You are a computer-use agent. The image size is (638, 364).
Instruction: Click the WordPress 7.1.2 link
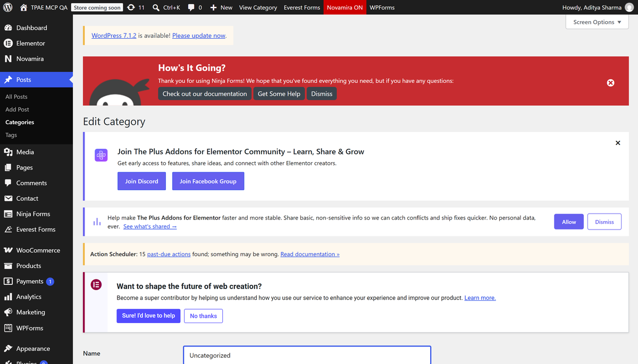click(114, 36)
